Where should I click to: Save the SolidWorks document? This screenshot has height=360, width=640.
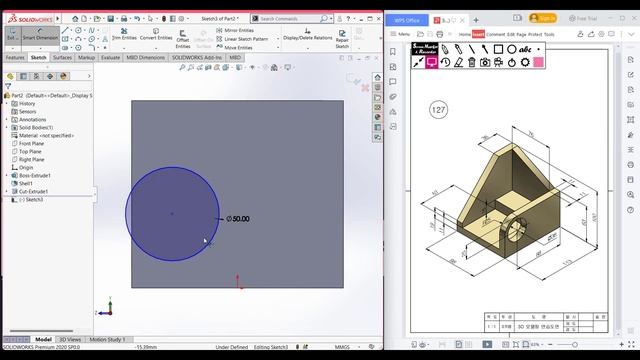coord(110,19)
